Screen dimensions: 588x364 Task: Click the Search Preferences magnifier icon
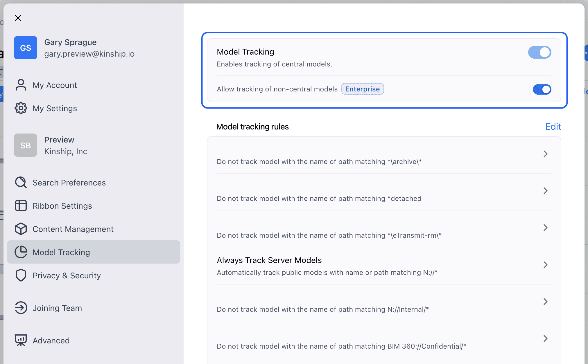click(21, 183)
